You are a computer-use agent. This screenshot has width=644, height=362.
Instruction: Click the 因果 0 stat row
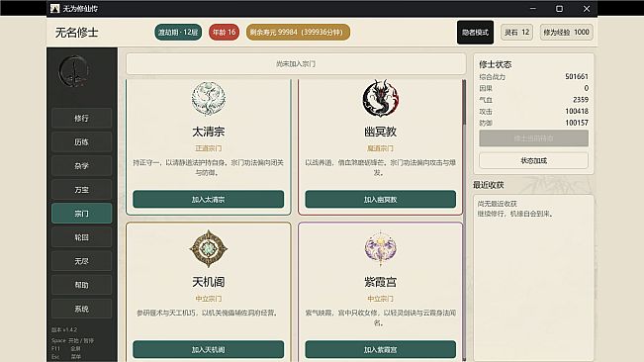pyautogui.click(x=533, y=88)
